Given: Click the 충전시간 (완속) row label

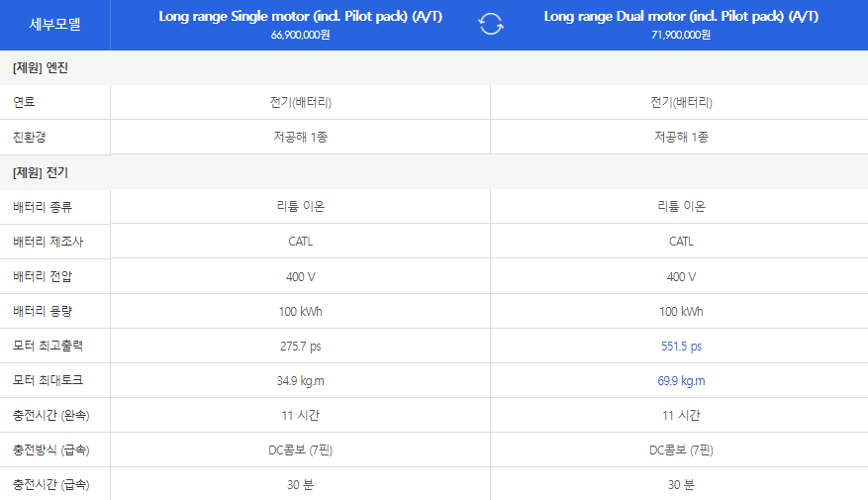Looking at the screenshot, I should point(50,415).
